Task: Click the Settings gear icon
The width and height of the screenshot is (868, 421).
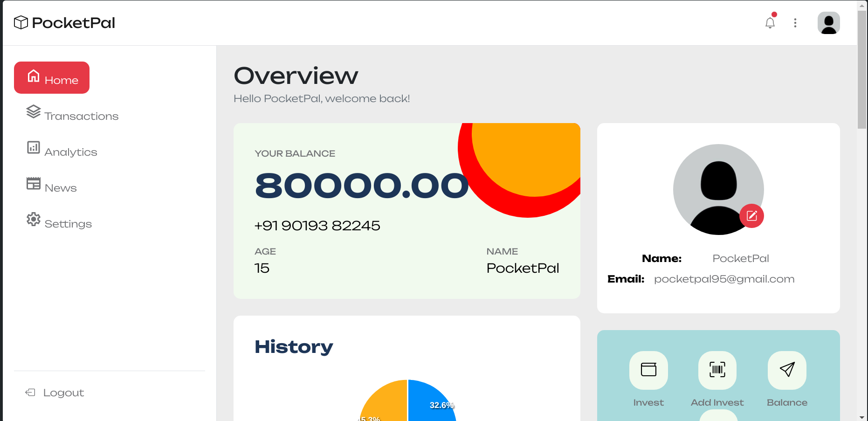Action: point(34,219)
